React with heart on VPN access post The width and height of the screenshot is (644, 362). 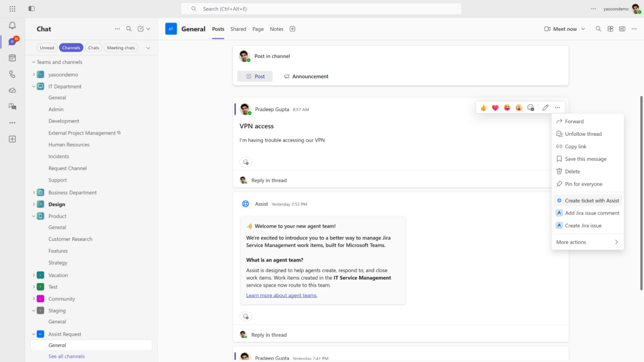tap(496, 107)
